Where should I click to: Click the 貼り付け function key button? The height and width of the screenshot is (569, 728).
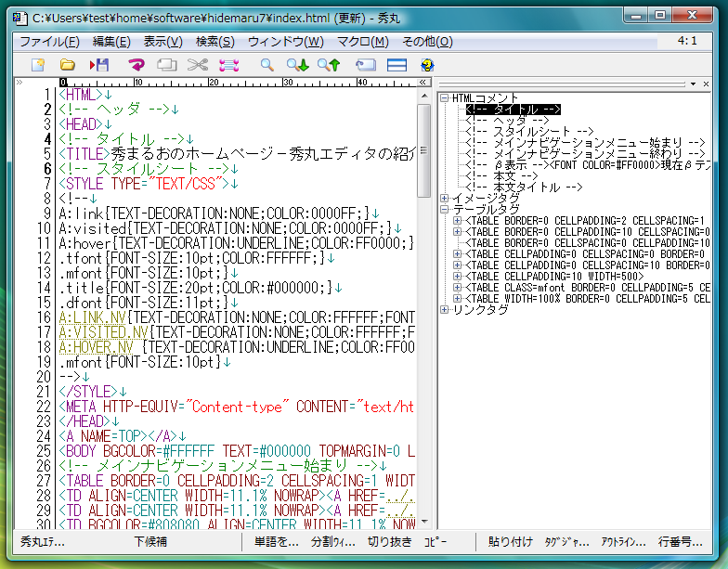click(511, 542)
